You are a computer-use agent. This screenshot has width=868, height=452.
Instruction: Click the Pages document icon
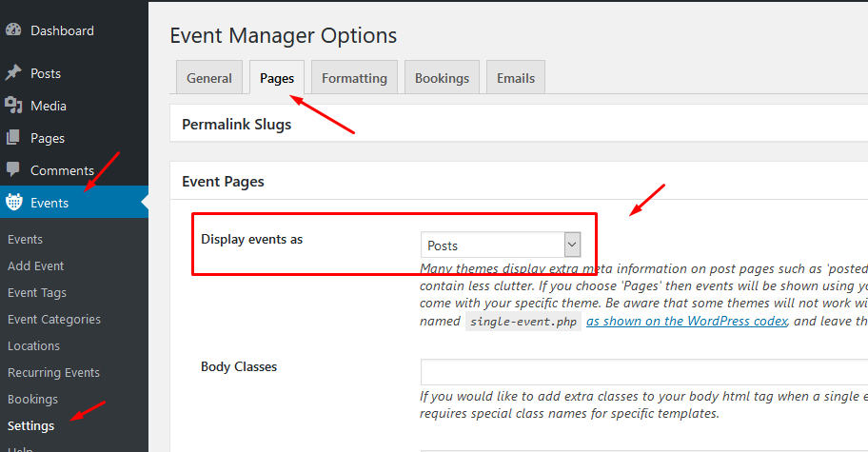[x=13, y=138]
